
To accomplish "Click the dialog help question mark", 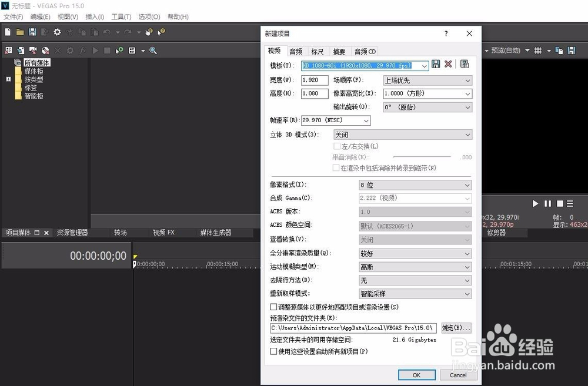I will point(446,33).
